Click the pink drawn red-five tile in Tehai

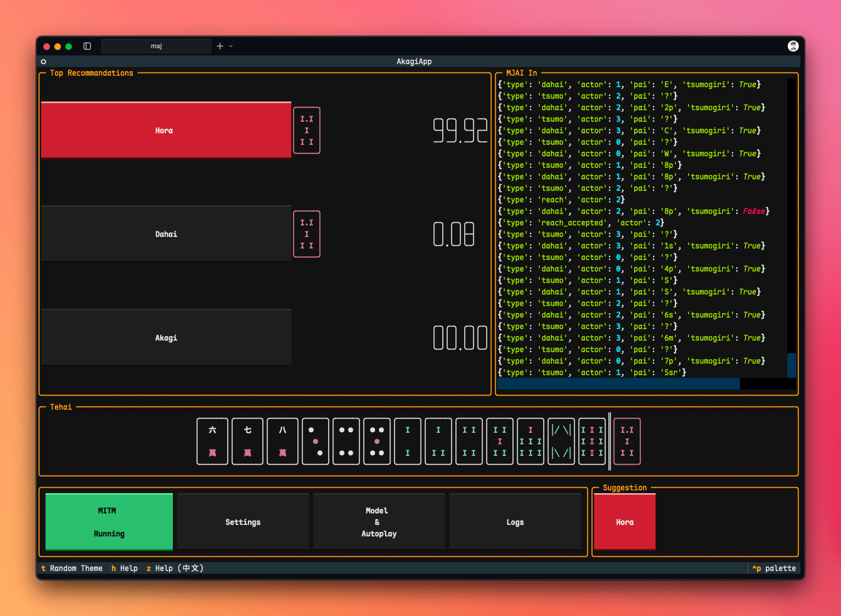pos(627,442)
